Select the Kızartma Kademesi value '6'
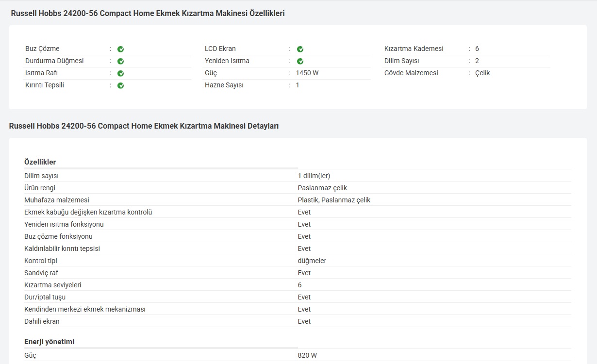597x364 pixels. coord(477,49)
